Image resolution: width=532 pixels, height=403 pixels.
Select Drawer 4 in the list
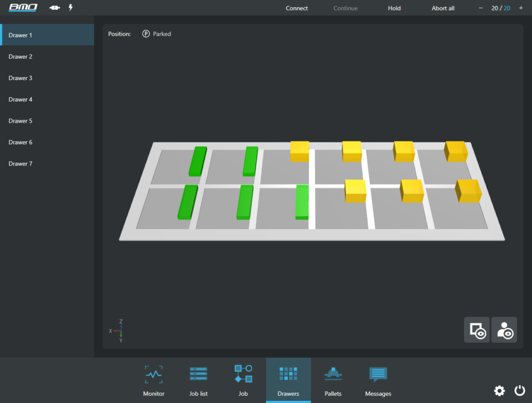point(47,99)
